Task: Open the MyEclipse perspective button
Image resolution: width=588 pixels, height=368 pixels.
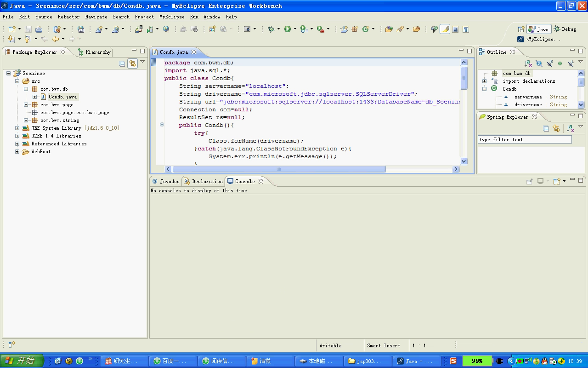Action: (539, 40)
